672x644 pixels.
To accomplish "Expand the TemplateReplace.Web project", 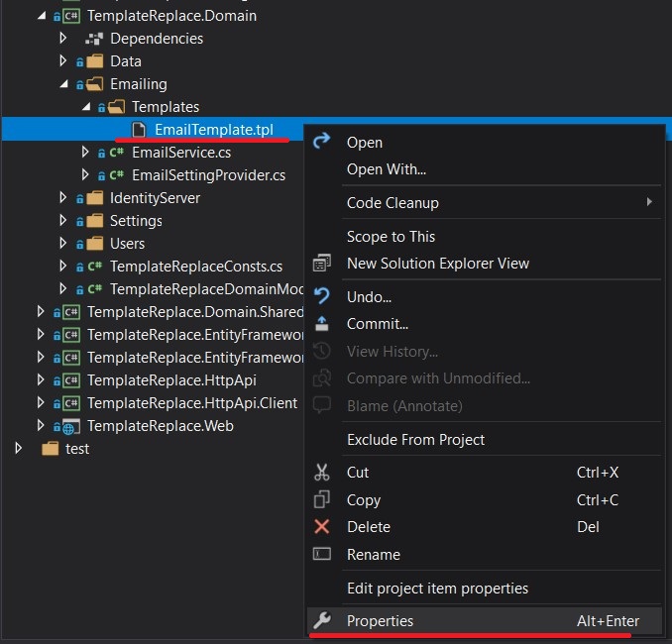I will [x=41, y=426].
